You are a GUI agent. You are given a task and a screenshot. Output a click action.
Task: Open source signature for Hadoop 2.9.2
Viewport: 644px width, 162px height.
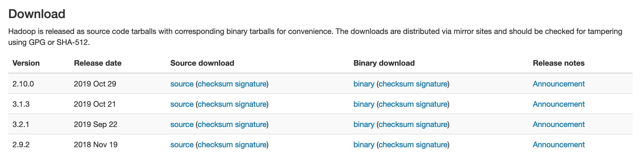click(251, 144)
